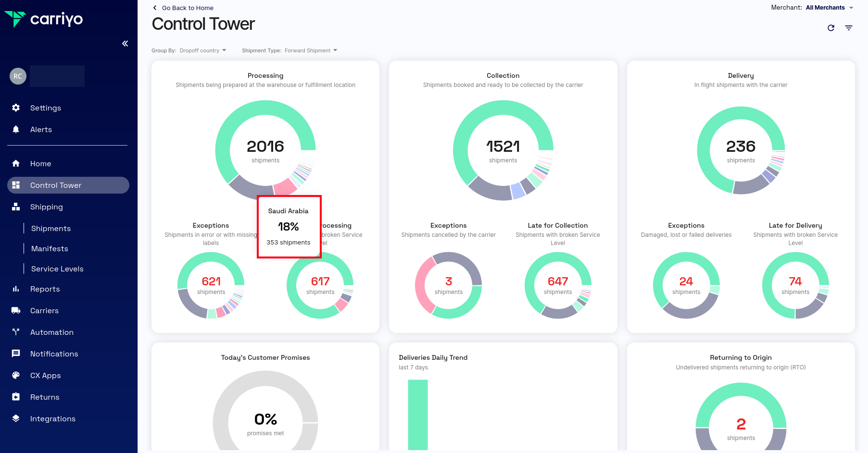This screenshot has width=868, height=453.
Task: Collapse the sidebar with double-chevron icon
Action: 125,44
